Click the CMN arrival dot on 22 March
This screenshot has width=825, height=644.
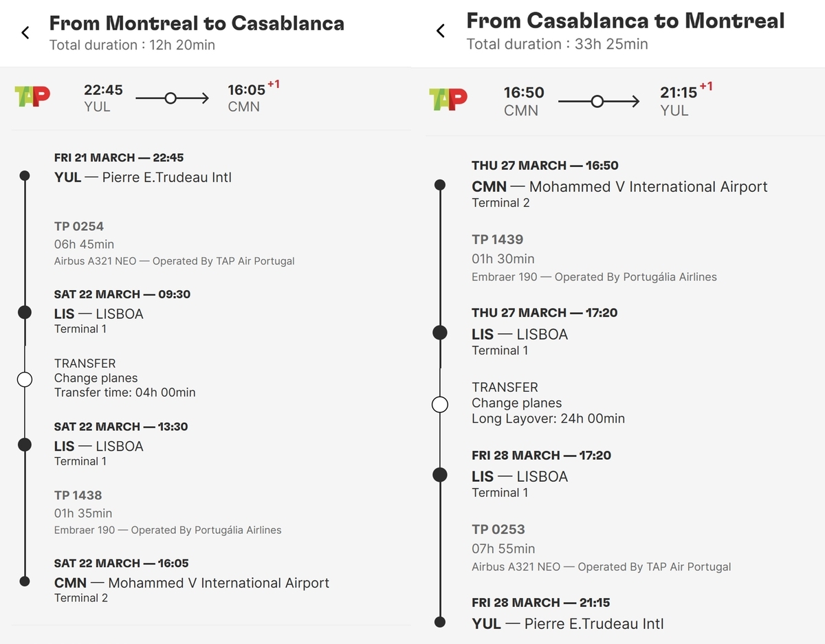tap(25, 581)
